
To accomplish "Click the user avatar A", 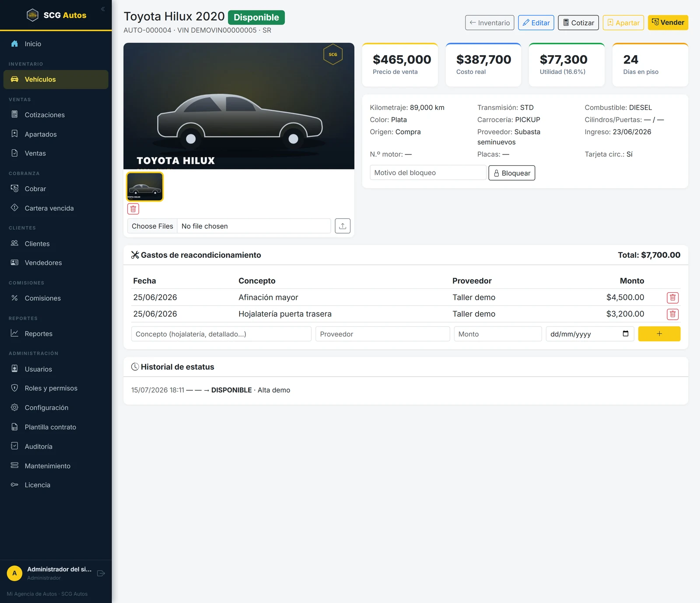I will point(14,573).
